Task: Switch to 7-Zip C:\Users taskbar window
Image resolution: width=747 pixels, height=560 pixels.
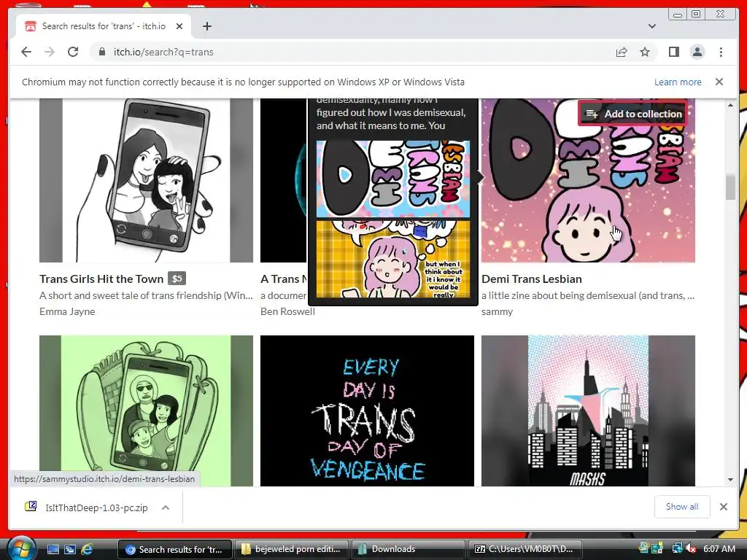Action: point(525,549)
